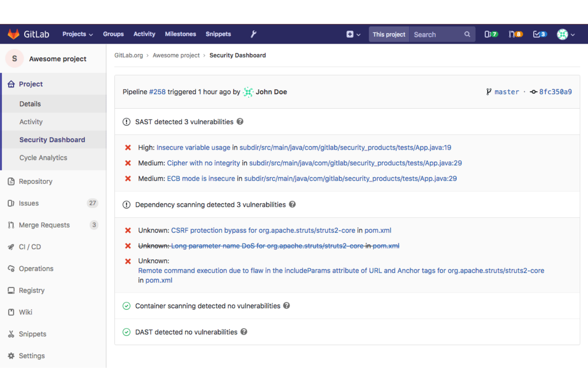This screenshot has height=392, width=588.
Task: Open todos icon with 3 badge
Action: pos(540,34)
